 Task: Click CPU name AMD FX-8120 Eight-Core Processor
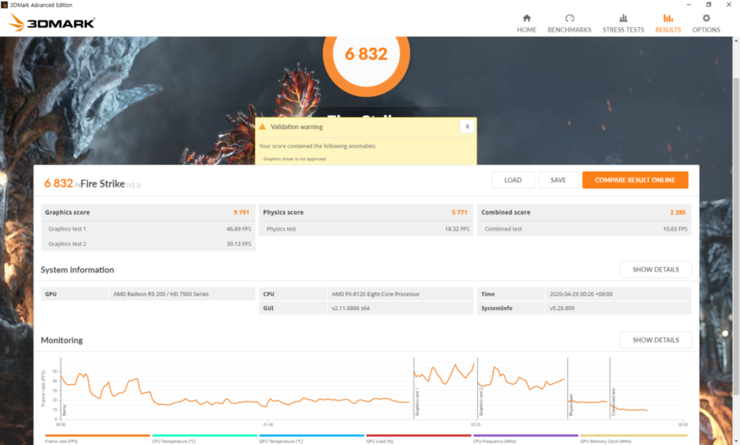[x=375, y=294]
